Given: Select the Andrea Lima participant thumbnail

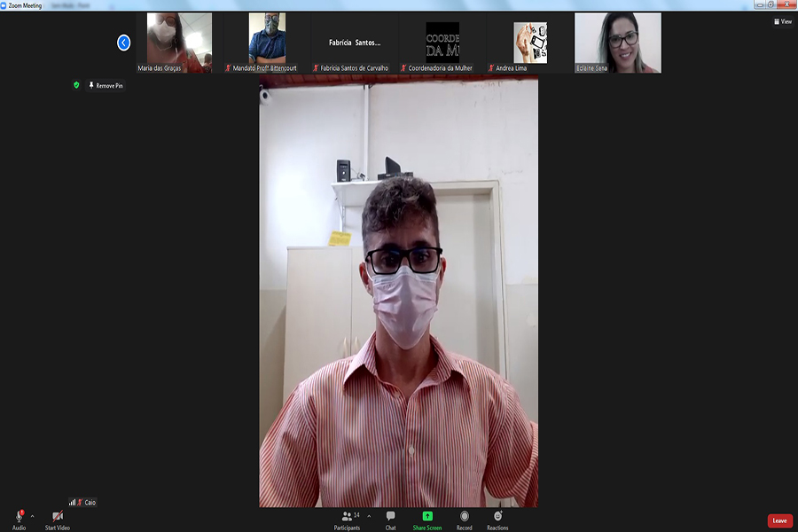Looking at the screenshot, I should point(530,42).
